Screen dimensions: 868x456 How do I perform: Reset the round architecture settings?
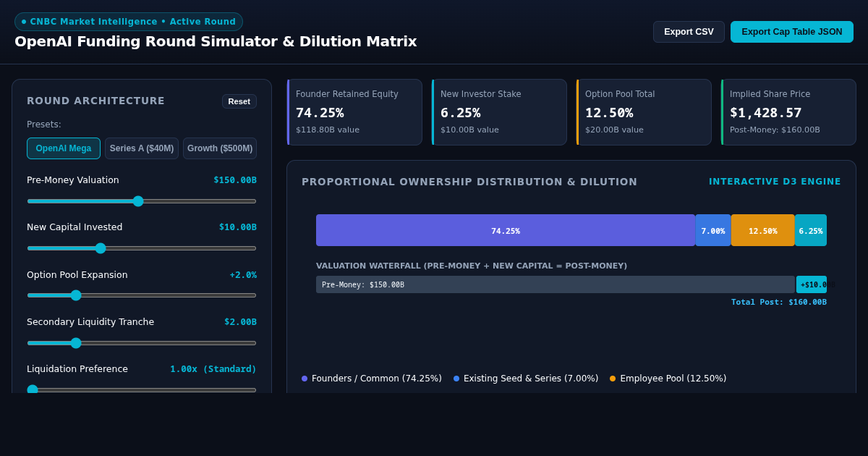click(x=239, y=101)
